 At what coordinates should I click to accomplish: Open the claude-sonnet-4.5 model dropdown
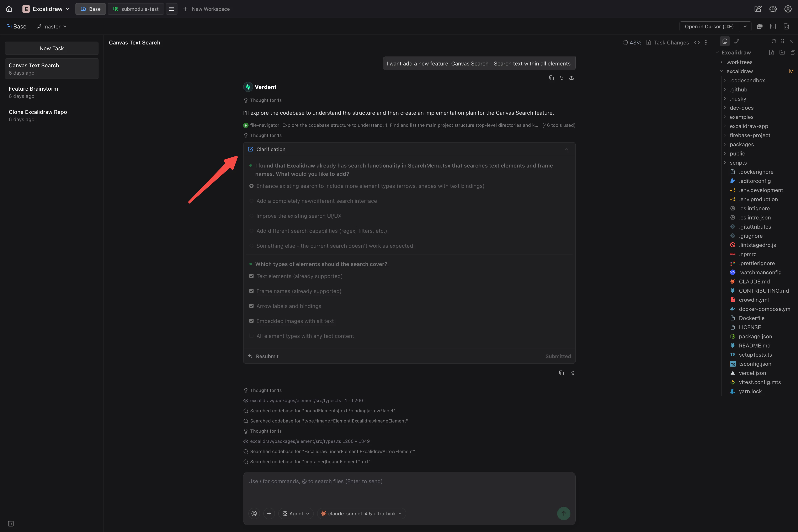click(361, 514)
